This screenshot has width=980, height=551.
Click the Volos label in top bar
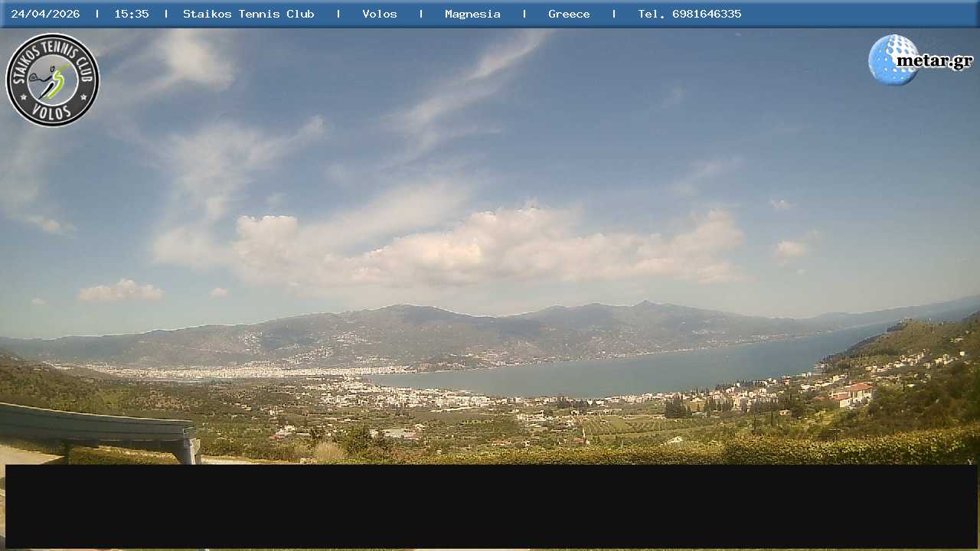tap(379, 14)
